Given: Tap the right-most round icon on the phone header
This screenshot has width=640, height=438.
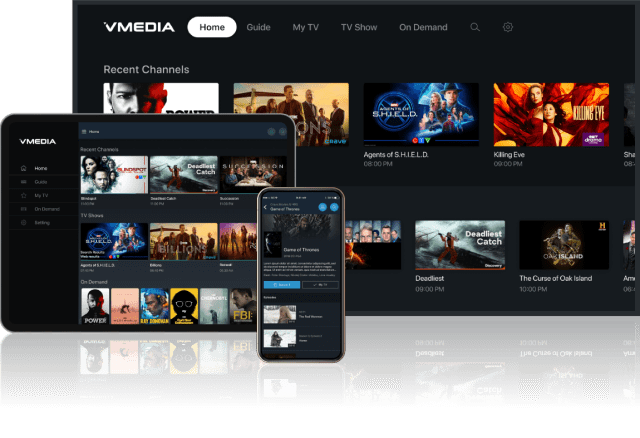Looking at the screenshot, I should [x=333, y=206].
